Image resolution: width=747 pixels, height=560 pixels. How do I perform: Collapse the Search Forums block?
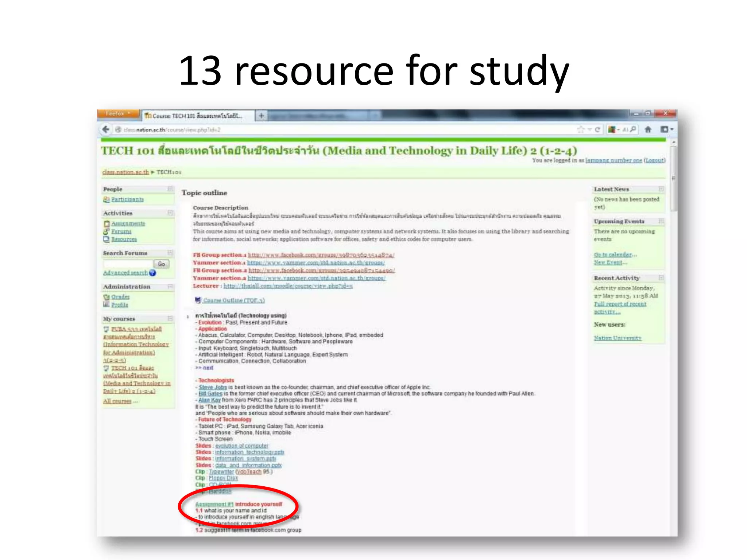[170, 253]
